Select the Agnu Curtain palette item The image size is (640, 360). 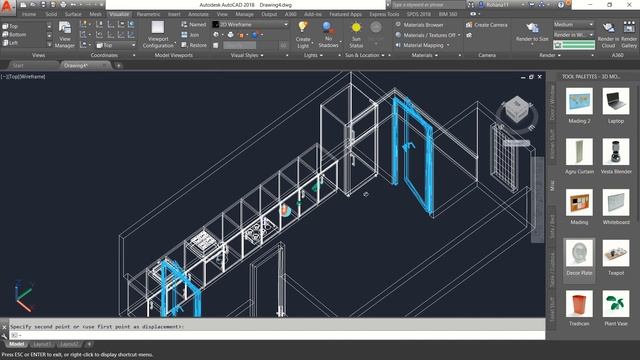[579, 156]
